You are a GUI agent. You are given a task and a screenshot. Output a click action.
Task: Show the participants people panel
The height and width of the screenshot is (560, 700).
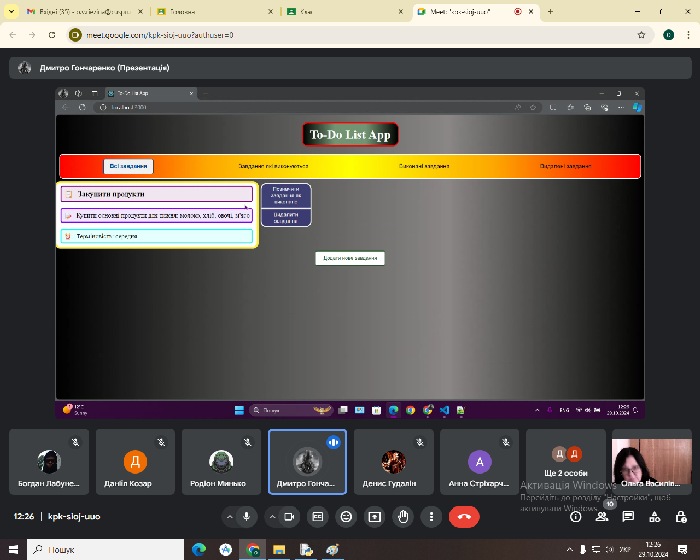coord(602,517)
